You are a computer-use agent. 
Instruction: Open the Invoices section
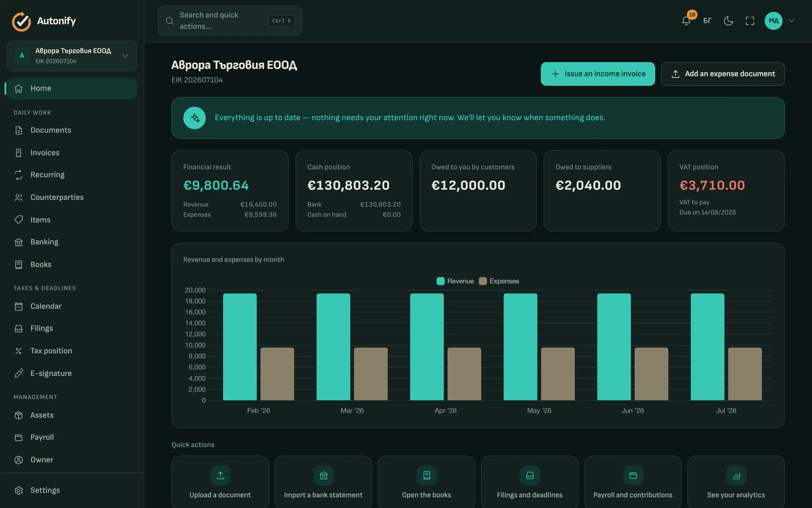coord(72,153)
